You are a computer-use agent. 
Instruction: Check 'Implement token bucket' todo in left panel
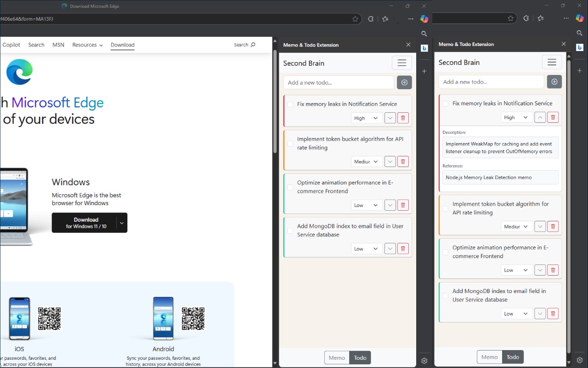coord(290,144)
